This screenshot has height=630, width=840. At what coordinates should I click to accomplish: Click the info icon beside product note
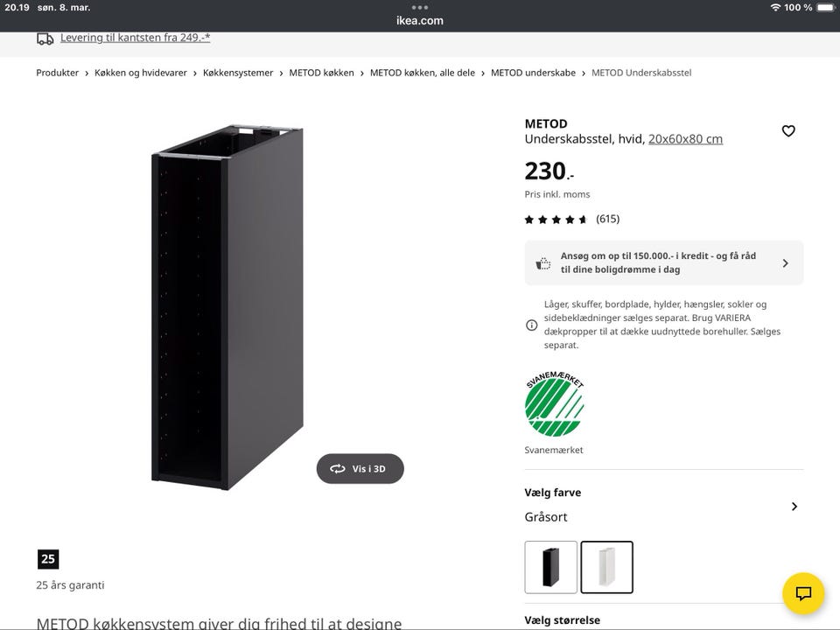(531, 325)
